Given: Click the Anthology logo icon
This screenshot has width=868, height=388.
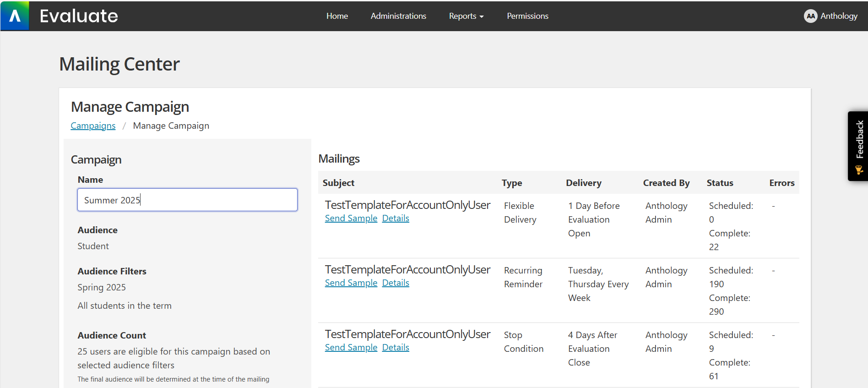Looking at the screenshot, I should 15,16.
